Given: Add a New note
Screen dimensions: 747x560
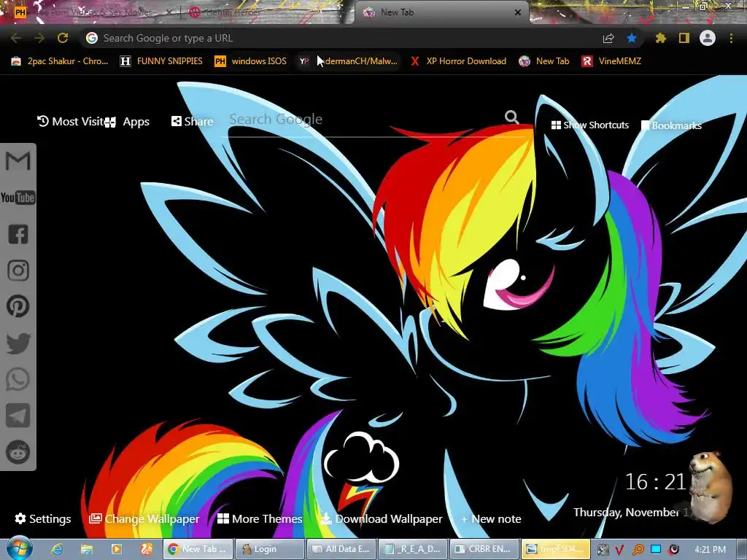Looking at the screenshot, I should pyautogui.click(x=491, y=519).
